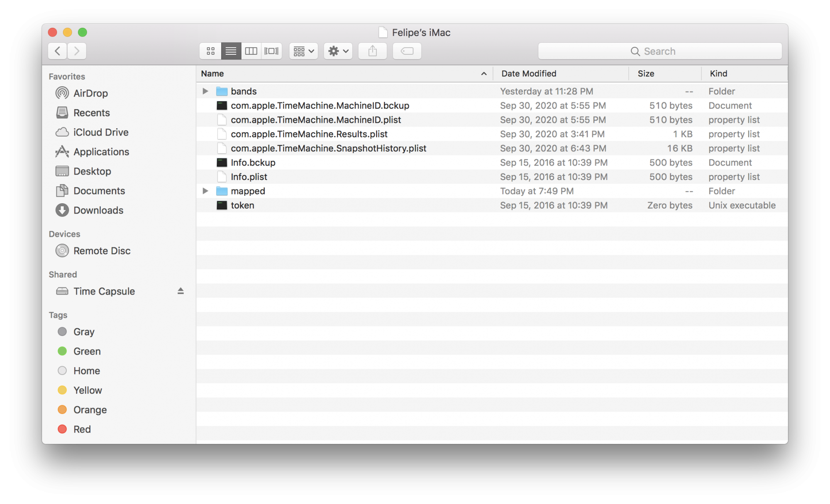Click the Today at 7:49 PM date
The height and width of the screenshot is (504, 830).
(x=537, y=191)
